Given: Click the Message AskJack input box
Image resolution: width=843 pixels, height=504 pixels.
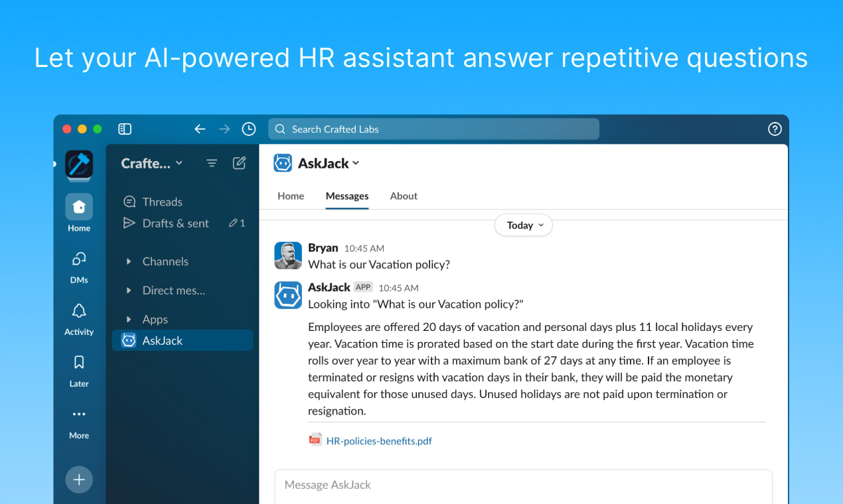Looking at the screenshot, I should 524,485.
